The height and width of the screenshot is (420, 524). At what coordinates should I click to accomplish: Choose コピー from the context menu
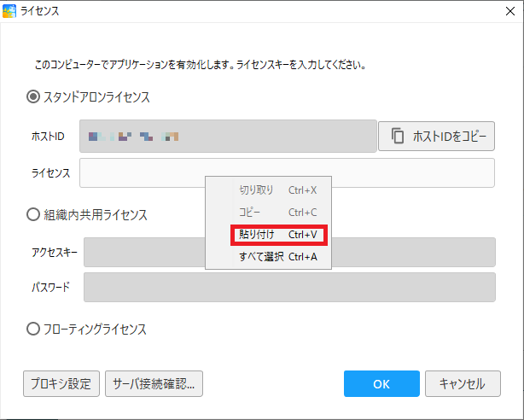pos(268,213)
